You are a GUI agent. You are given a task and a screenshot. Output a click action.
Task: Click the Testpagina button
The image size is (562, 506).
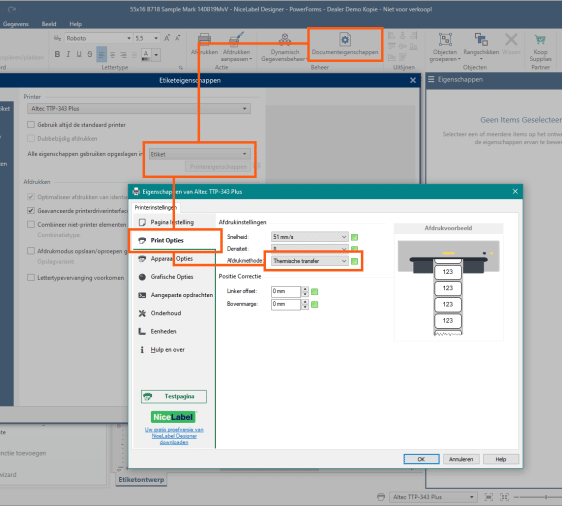coord(174,396)
